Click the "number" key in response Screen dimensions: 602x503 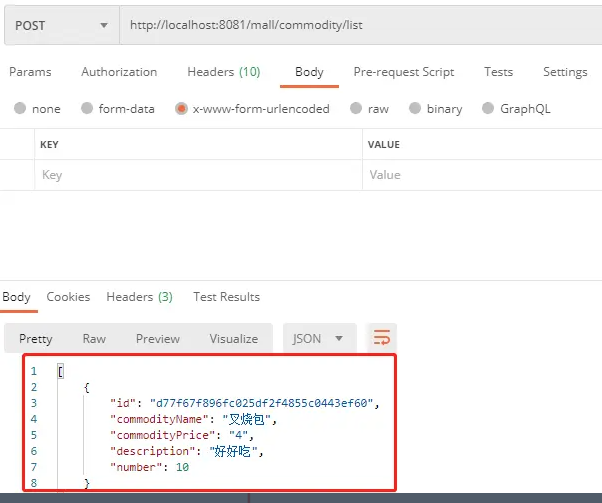tap(136, 467)
